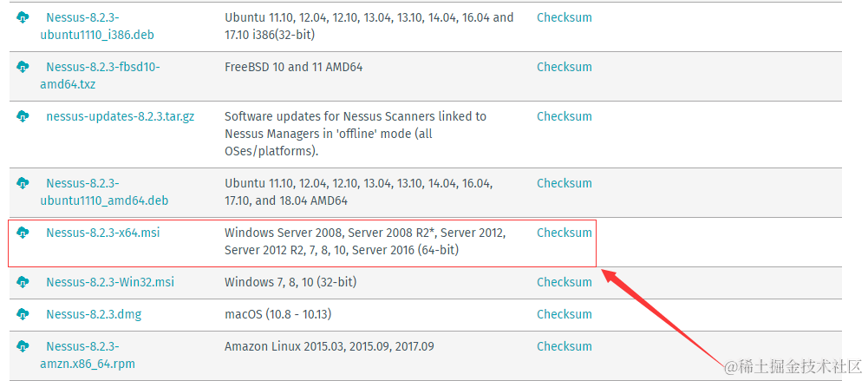
Task: Download the Nessus-8.2.3-Win32.msi installer
Action: tap(110, 282)
